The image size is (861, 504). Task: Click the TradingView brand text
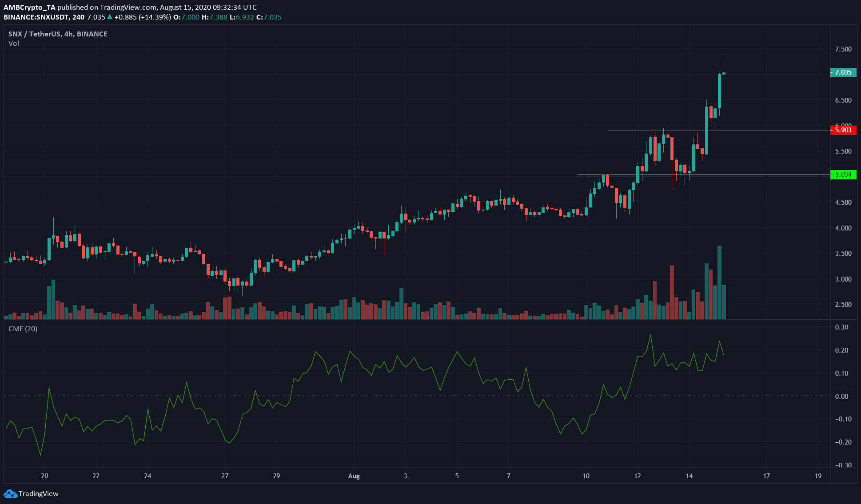pos(39,493)
